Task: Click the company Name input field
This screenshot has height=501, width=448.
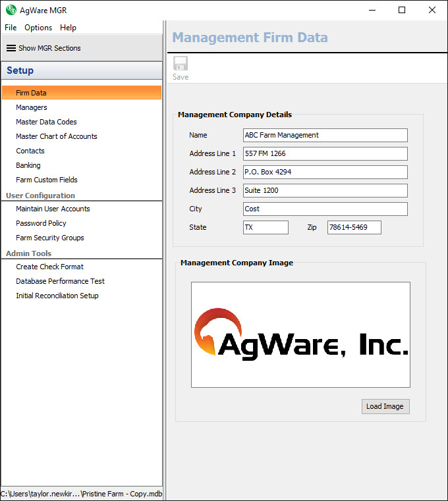Action: point(325,135)
